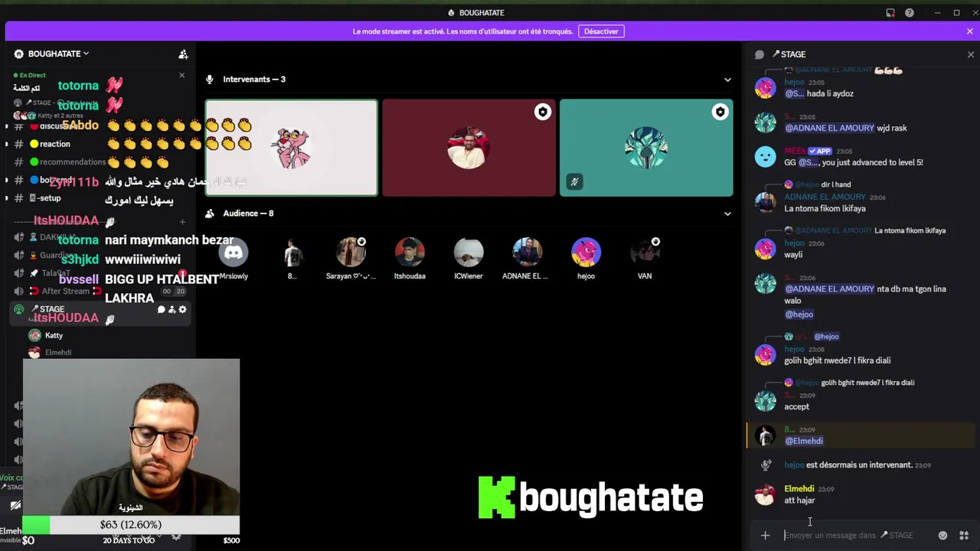Click moderator badge on red speaker tile

coord(543,112)
